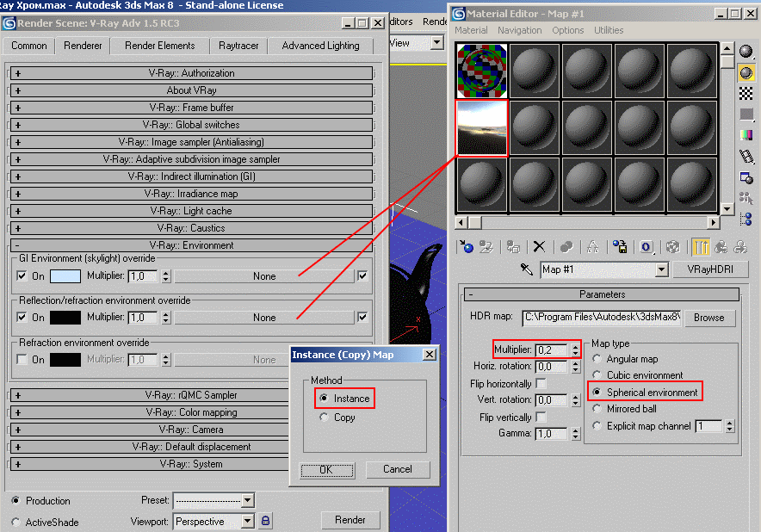
Task: Click the Put to Library icon
Action: pos(619,246)
